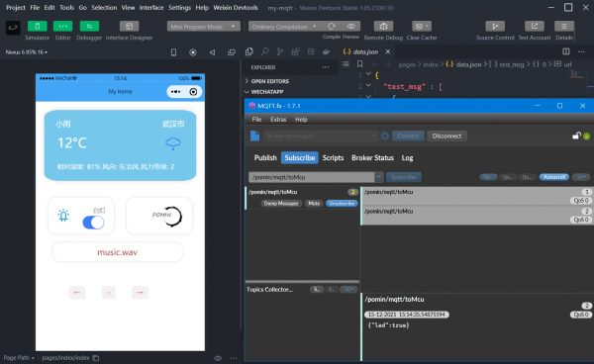Open the subscribe topic dropdown arrow

tap(379, 177)
